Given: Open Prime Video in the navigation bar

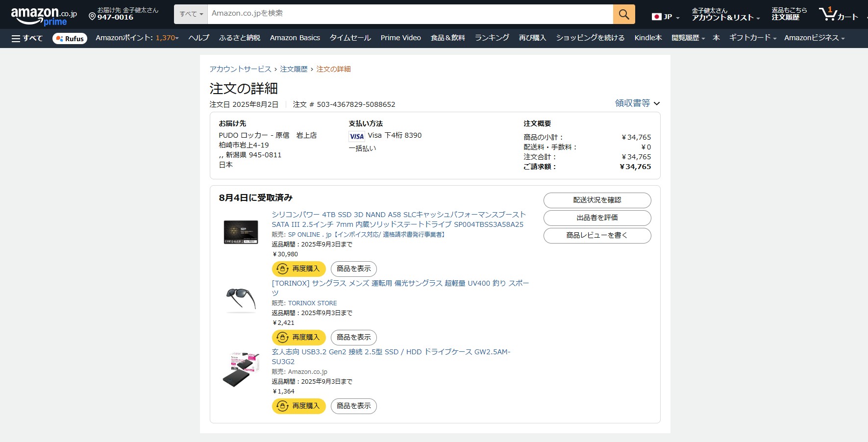Looking at the screenshot, I should point(400,38).
